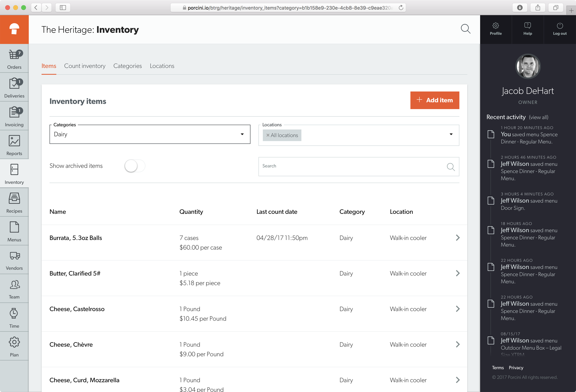576x392 pixels.
Task: Click Jacob DeHart's profile photo
Action: (x=528, y=66)
